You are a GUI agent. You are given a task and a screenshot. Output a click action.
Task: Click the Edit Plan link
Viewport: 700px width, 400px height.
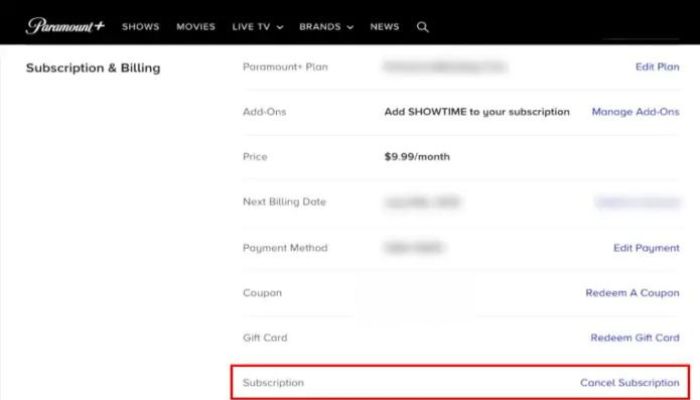click(x=657, y=67)
